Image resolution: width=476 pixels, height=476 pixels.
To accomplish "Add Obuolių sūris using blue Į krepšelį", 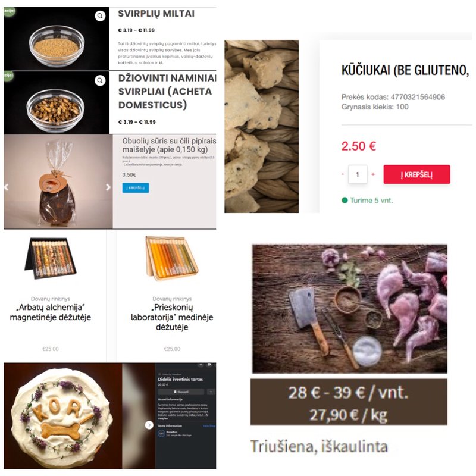I will [x=136, y=187].
